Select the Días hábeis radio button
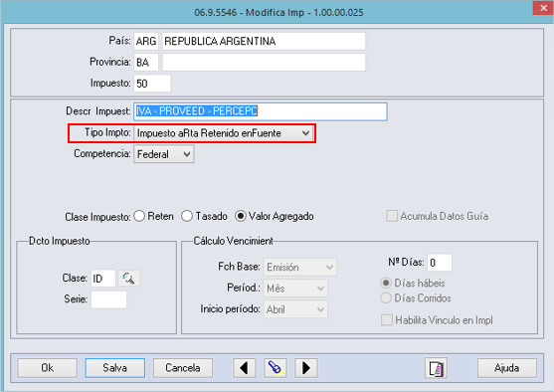The image size is (554, 392). pos(386,284)
